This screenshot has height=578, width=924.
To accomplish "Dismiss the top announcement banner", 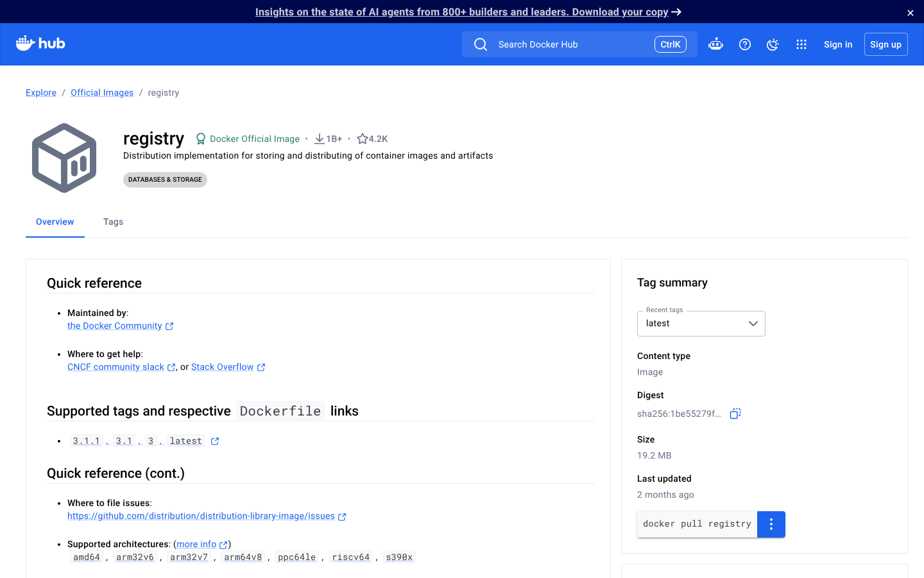I will click(910, 13).
